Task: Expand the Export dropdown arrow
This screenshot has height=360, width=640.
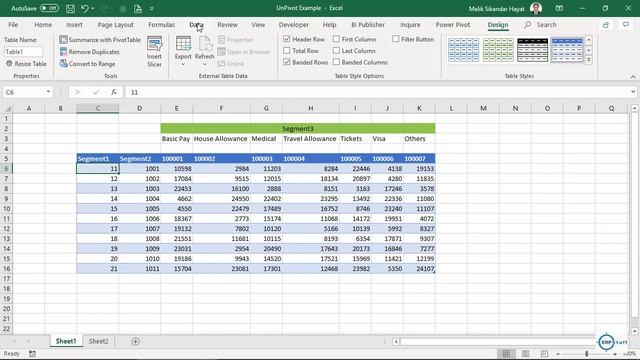Action: pos(183,64)
